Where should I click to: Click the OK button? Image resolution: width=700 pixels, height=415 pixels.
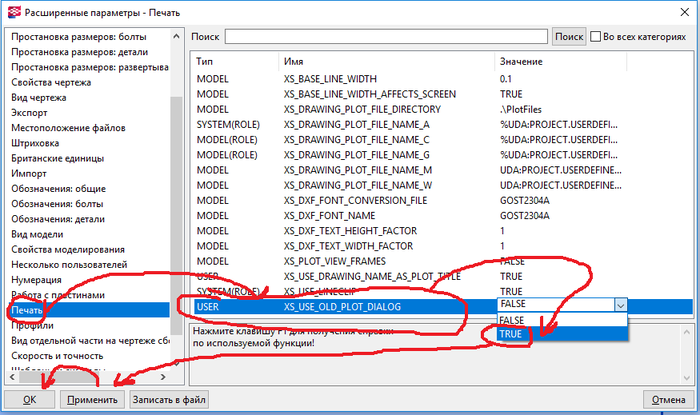pos(29,399)
